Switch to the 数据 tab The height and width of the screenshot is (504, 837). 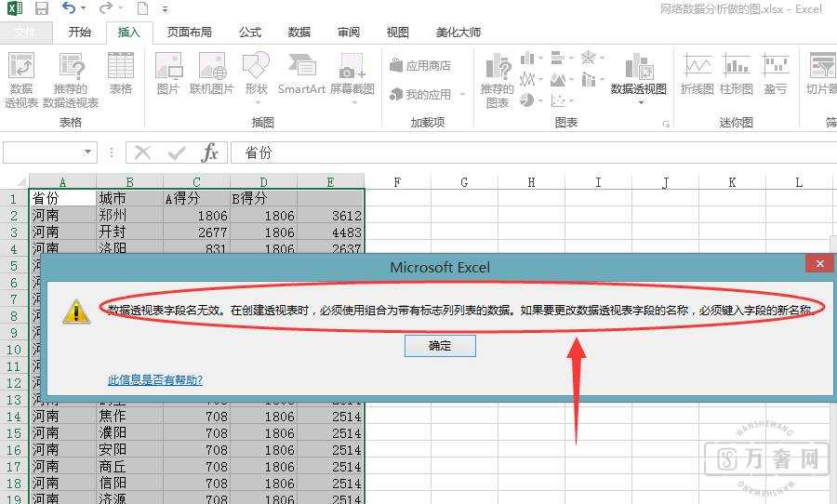[x=299, y=32]
